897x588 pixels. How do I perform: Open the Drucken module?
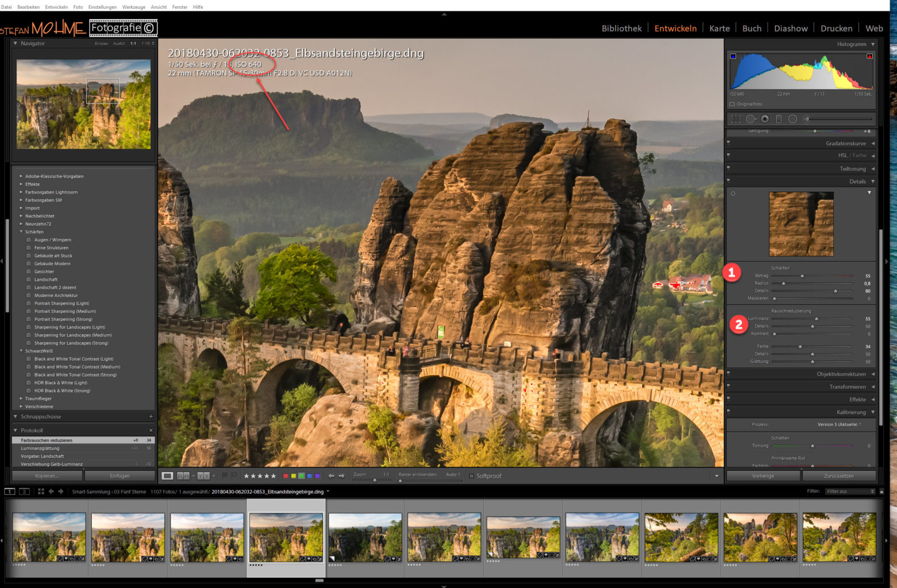click(x=836, y=29)
